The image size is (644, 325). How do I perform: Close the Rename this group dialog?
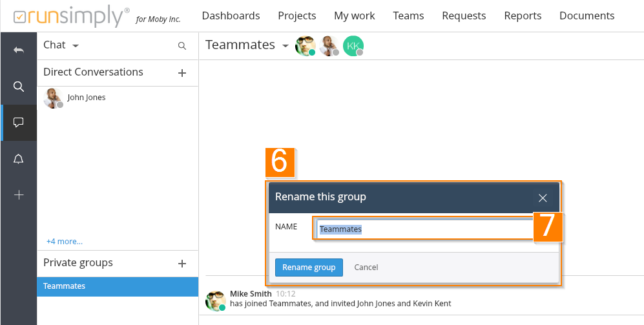[543, 198]
